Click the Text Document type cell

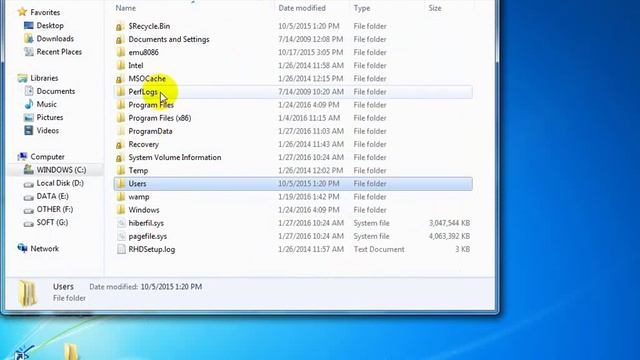pyautogui.click(x=379, y=249)
